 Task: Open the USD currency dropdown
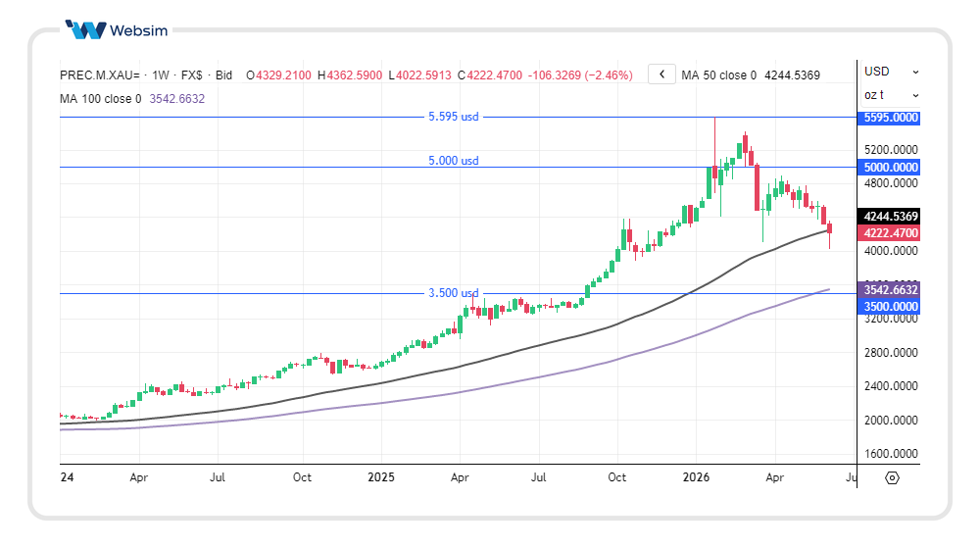[891, 72]
